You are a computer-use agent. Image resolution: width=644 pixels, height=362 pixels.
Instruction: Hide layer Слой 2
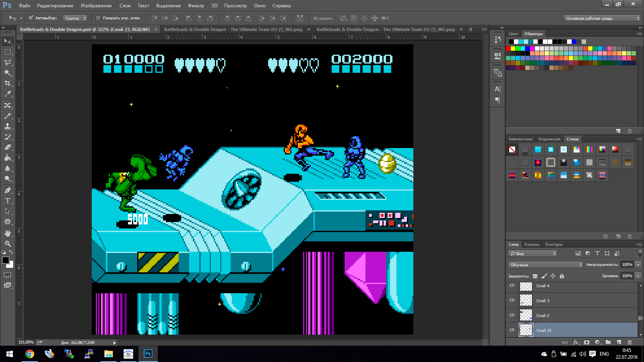tap(512, 315)
